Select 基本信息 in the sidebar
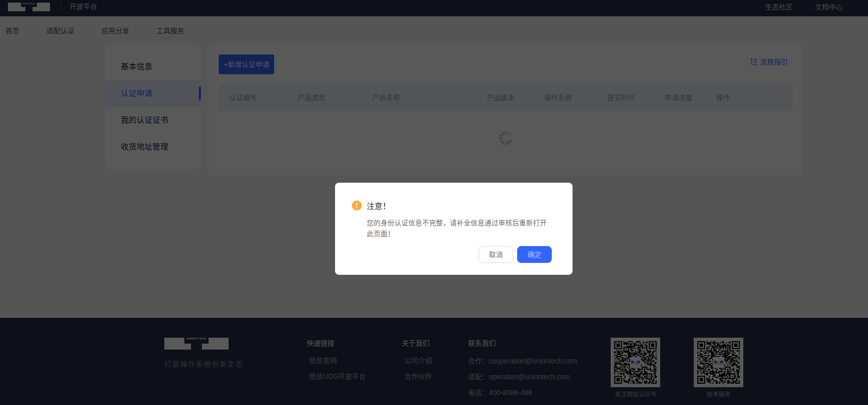The height and width of the screenshot is (405, 868). point(137,66)
